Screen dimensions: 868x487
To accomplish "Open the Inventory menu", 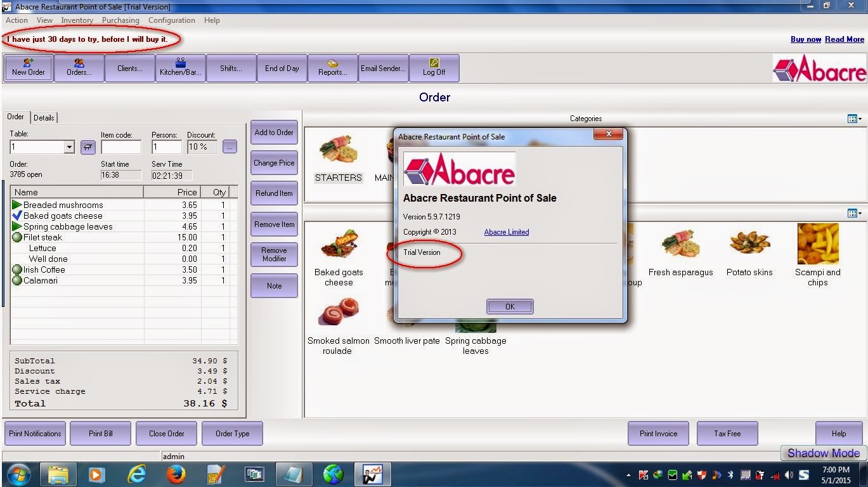I will coord(77,20).
